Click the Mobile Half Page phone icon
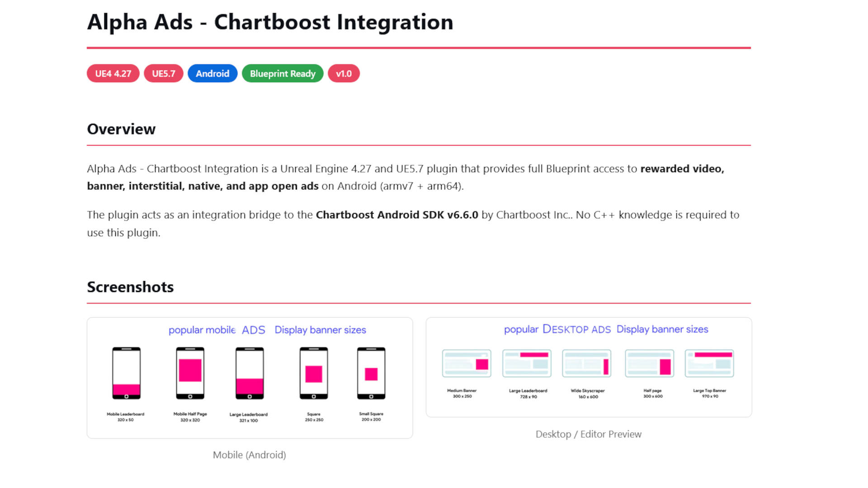868x488 pixels. tap(190, 373)
